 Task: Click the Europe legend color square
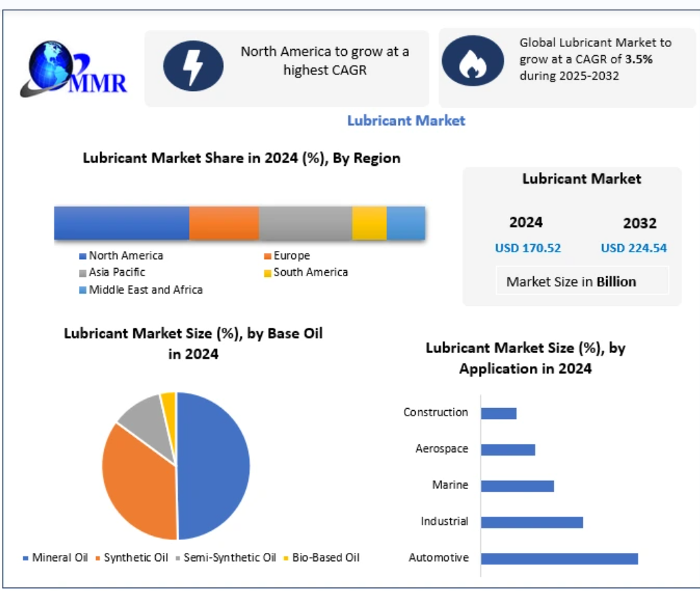pyautogui.click(x=268, y=256)
